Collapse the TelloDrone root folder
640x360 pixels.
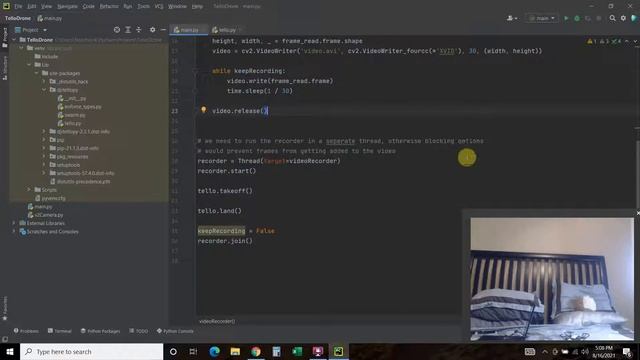[14, 40]
